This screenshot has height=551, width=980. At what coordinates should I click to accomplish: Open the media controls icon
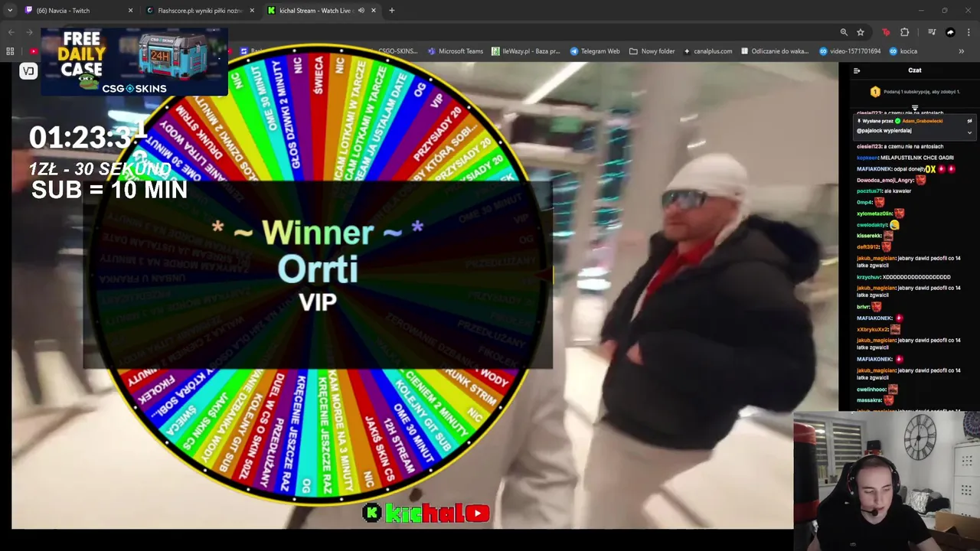[932, 32]
